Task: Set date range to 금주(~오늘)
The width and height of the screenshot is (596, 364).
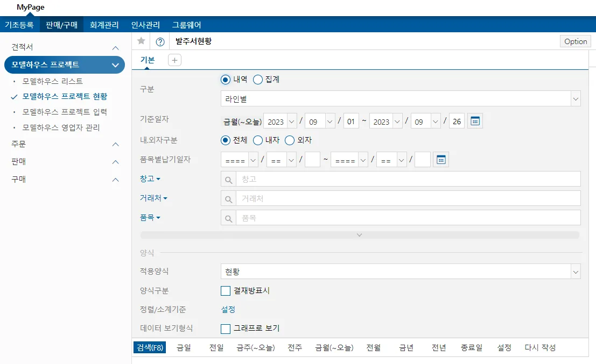Action: 256,347
